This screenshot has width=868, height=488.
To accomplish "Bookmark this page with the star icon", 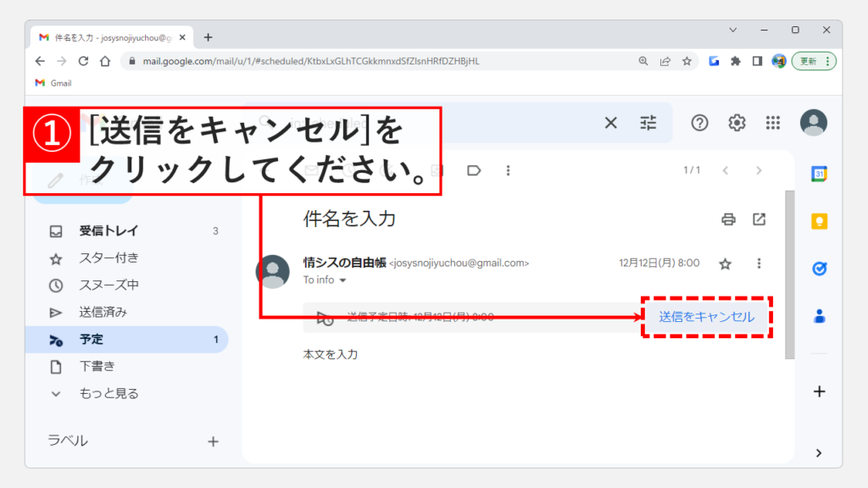I will point(687,61).
